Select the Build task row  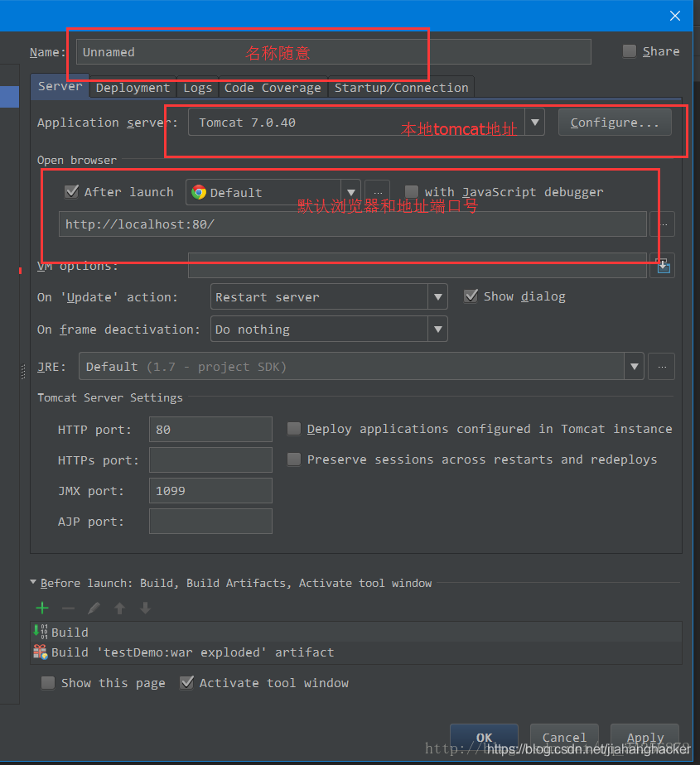pos(356,632)
